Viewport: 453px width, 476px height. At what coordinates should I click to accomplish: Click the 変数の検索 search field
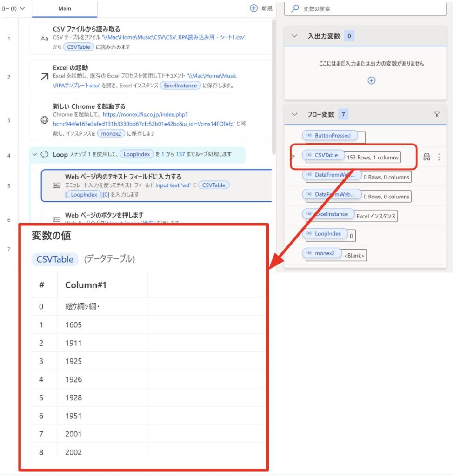tap(367, 8)
